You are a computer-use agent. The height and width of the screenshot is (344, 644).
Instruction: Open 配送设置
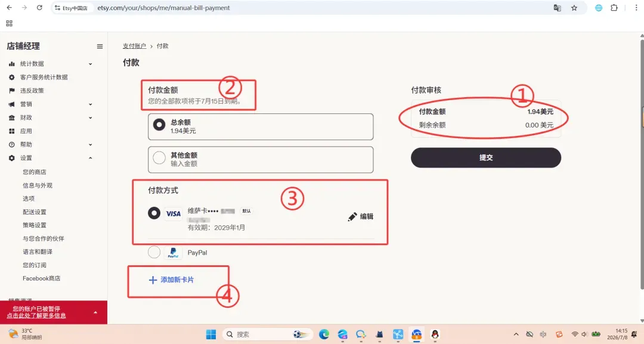35,212
